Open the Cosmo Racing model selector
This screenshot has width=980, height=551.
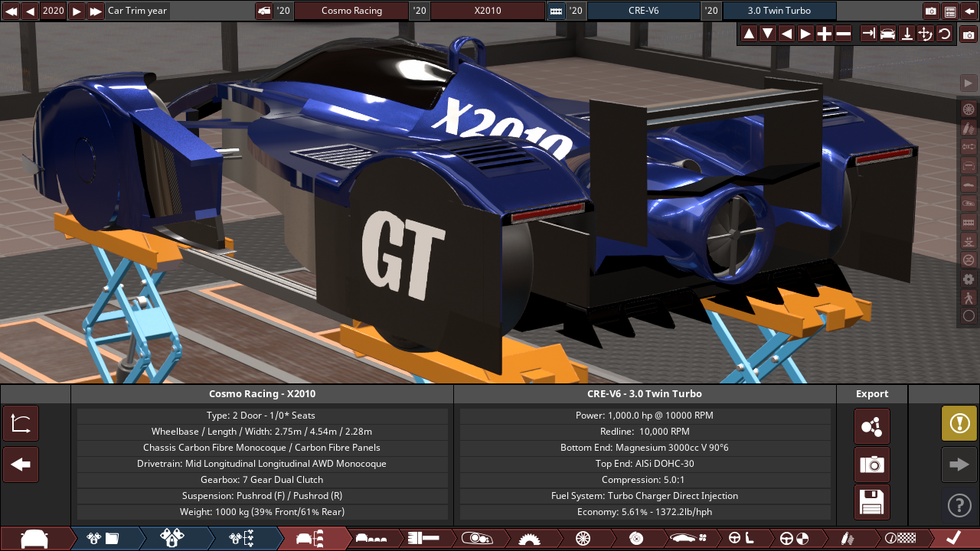351,11
